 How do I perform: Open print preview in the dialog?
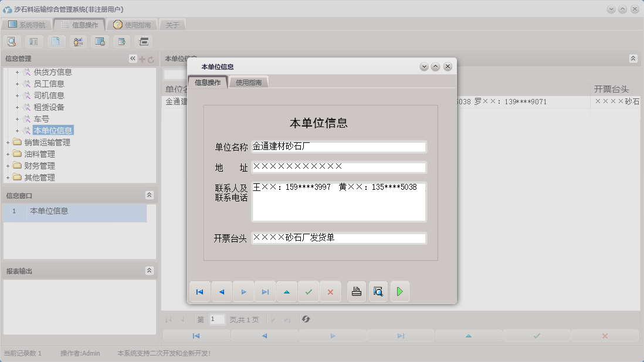(x=378, y=291)
